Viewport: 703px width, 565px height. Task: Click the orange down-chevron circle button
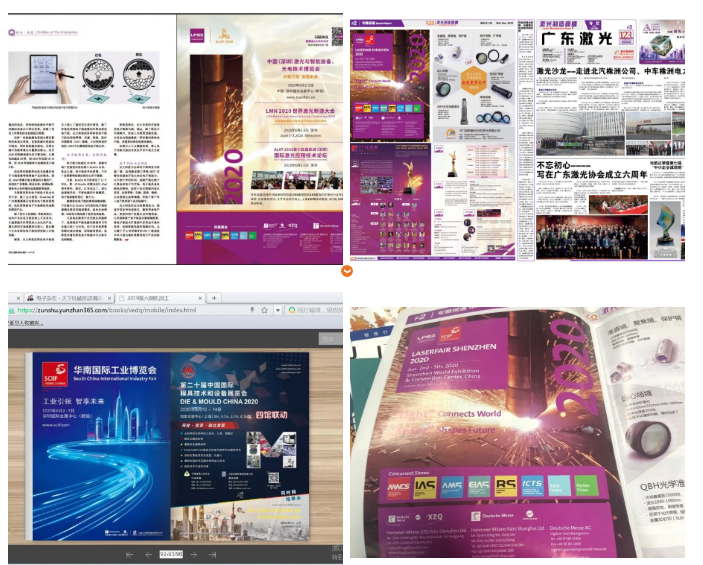pos(347,271)
